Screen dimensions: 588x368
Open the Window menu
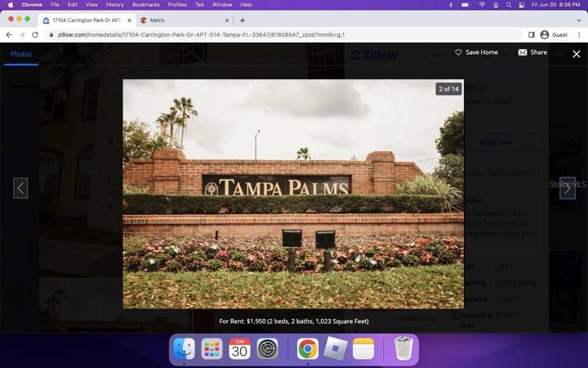[x=222, y=5]
